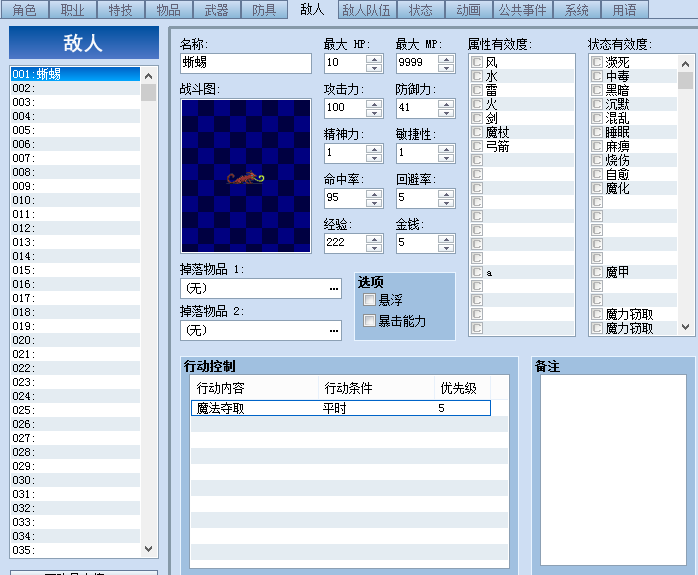Select the 魔法夺取 action row
The image size is (698, 575).
tap(341, 408)
